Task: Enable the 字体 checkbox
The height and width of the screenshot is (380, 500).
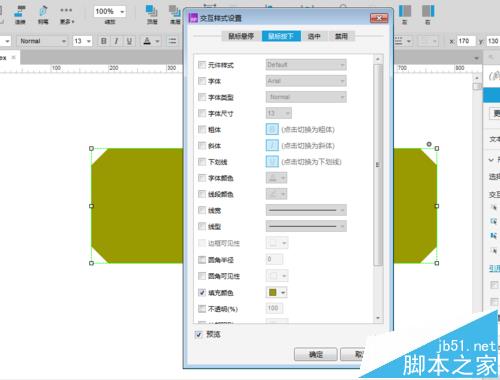Action: pos(202,81)
